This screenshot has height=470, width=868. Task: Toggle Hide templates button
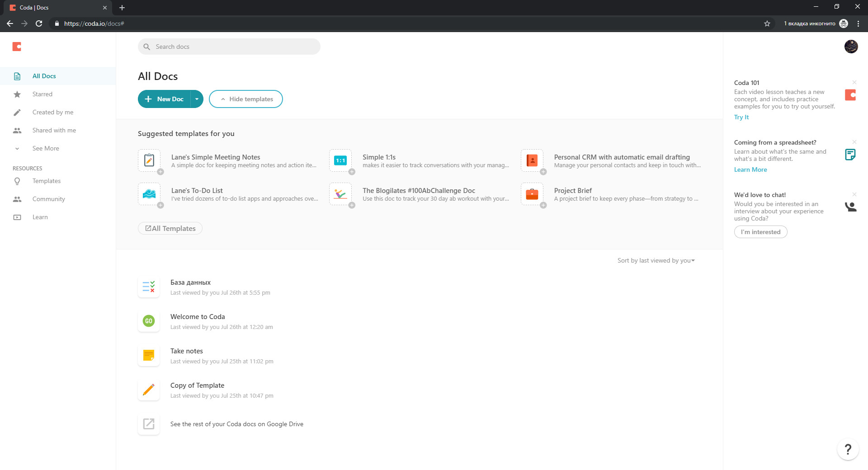click(x=246, y=99)
